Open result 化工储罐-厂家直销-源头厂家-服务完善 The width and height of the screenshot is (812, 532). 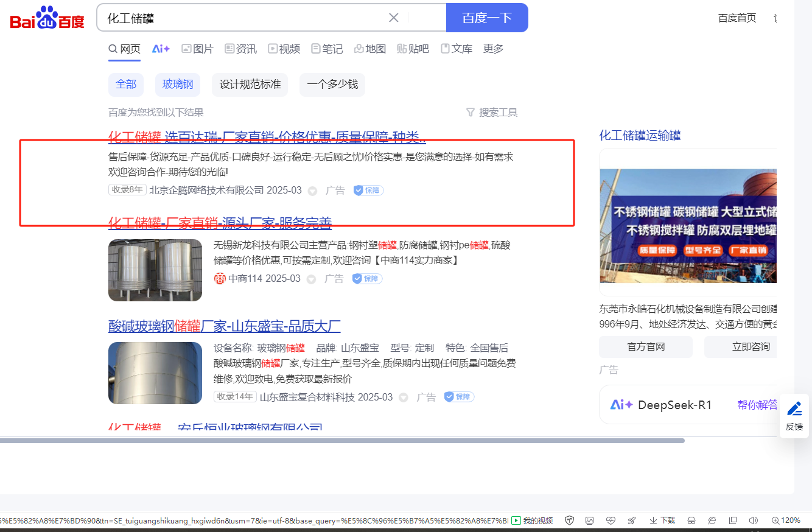coord(220,223)
